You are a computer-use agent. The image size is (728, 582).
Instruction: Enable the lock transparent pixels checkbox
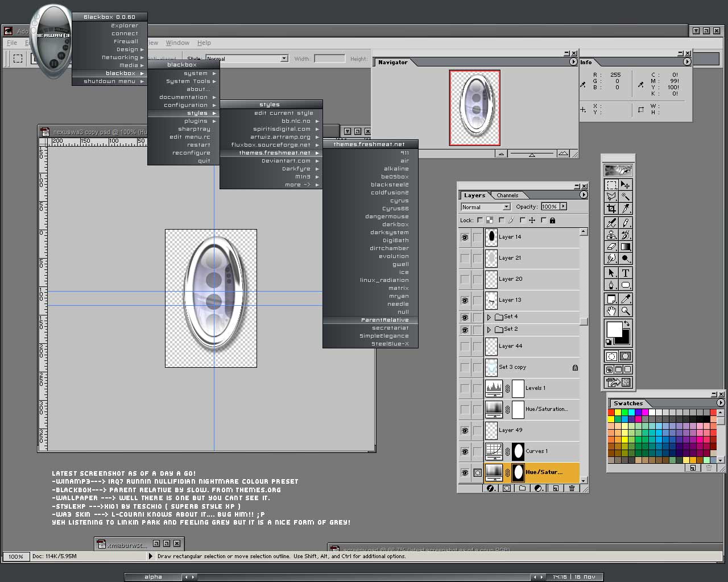pyautogui.click(x=480, y=220)
